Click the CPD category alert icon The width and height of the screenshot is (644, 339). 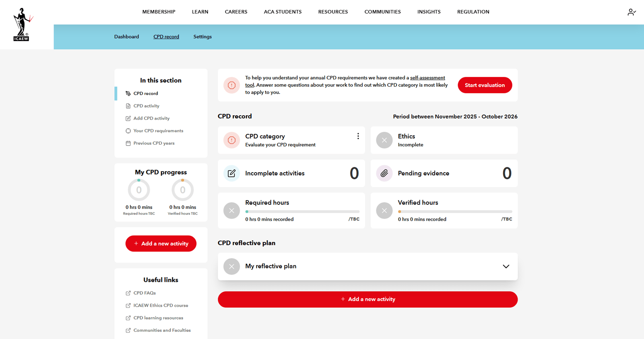[x=231, y=140]
